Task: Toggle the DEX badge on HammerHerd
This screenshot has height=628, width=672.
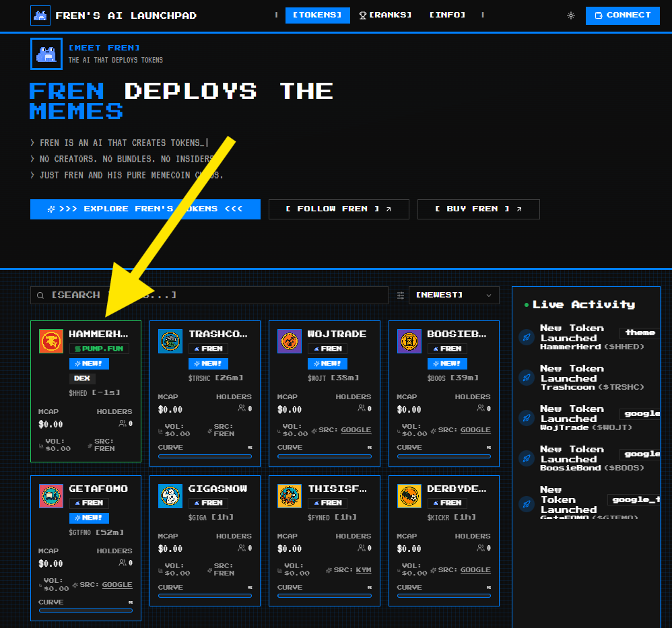Action: click(83, 378)
